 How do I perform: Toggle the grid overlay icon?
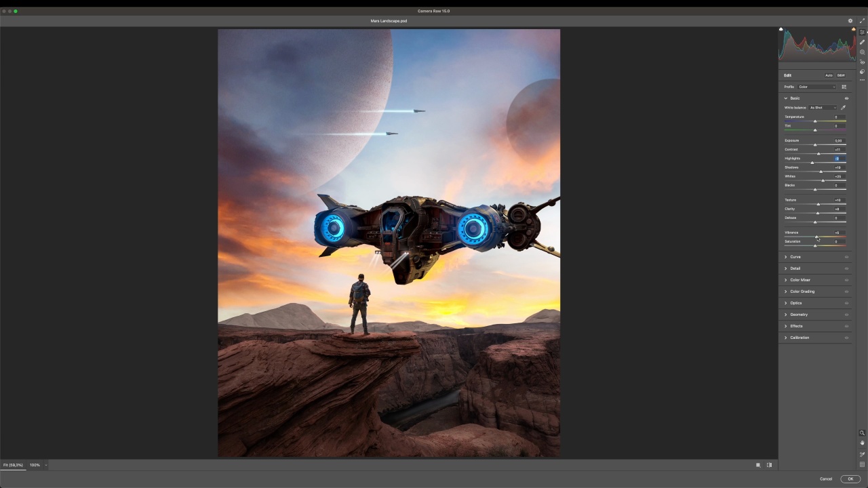coord(862,464)
